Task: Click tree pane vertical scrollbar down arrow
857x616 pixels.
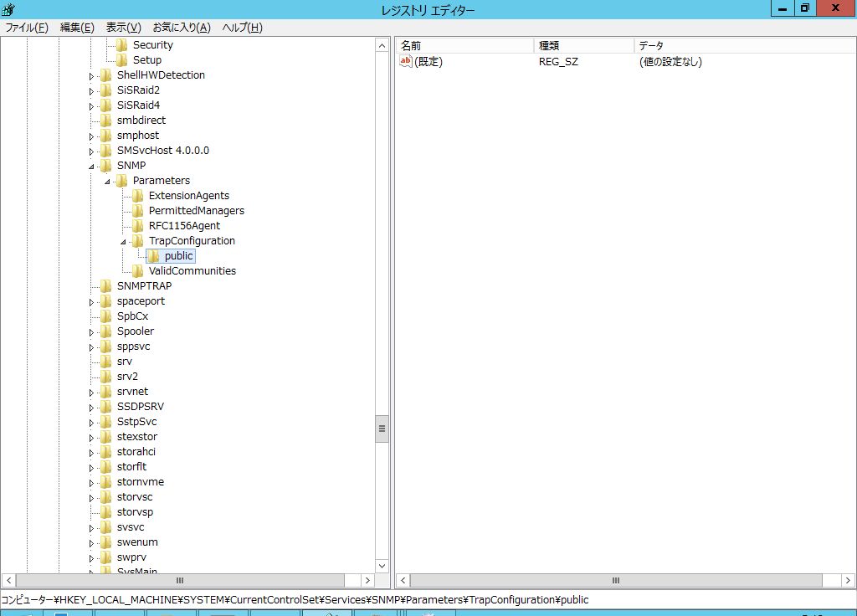Action: [382, 566]
